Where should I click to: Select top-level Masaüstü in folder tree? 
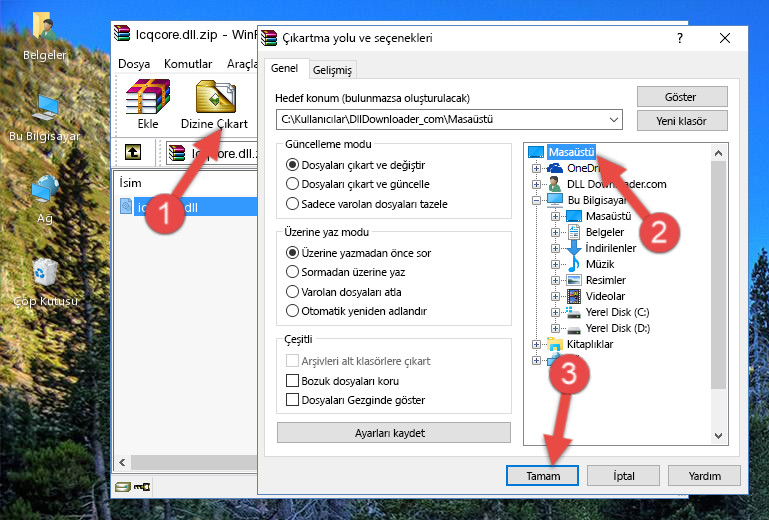coord(571,152)
